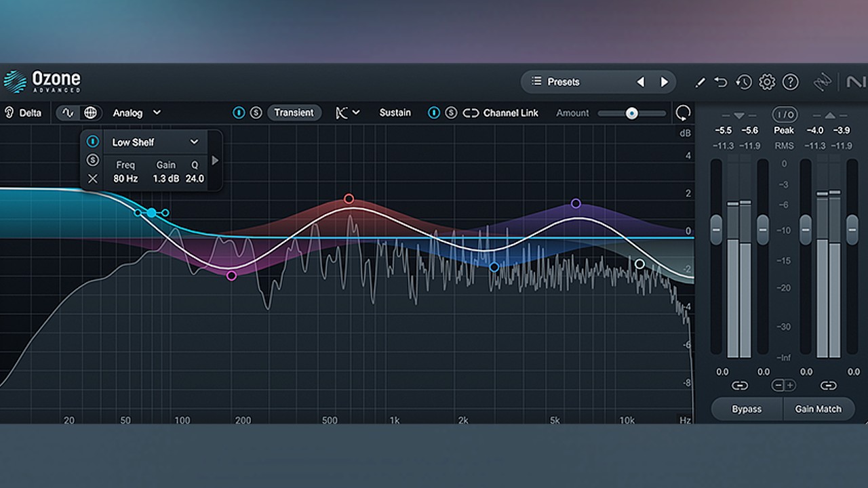Viewport: 868px width, 488px height.
Task: Toggle input gain link icon
Action: [x=739, y=386]
